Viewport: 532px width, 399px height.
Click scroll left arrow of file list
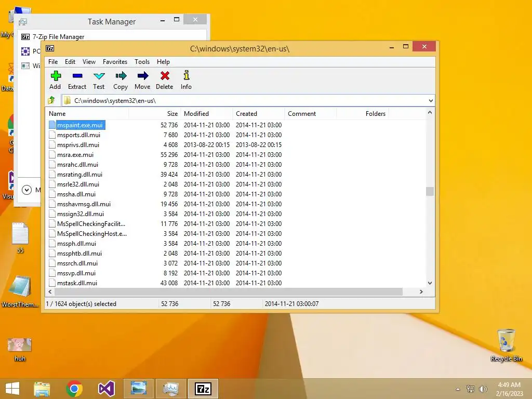50,292
